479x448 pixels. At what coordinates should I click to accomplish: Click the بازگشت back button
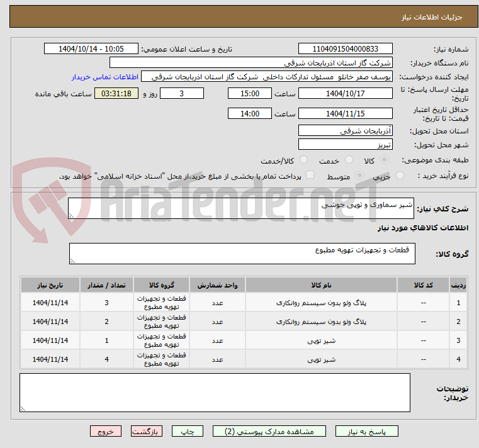(x=147, y=431)
